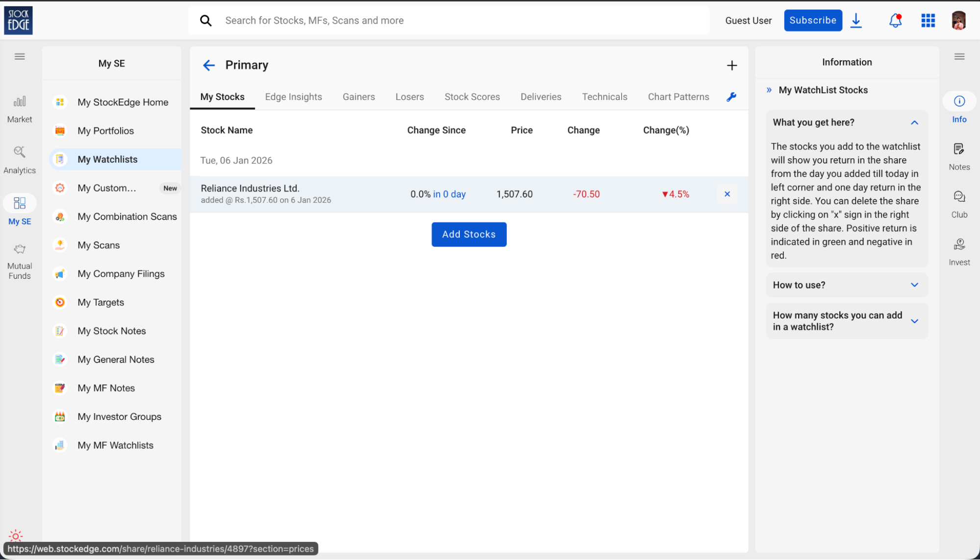Toggle the right panel hamburger menu
This screenshot has width=980, height=560.
[959, 56]
